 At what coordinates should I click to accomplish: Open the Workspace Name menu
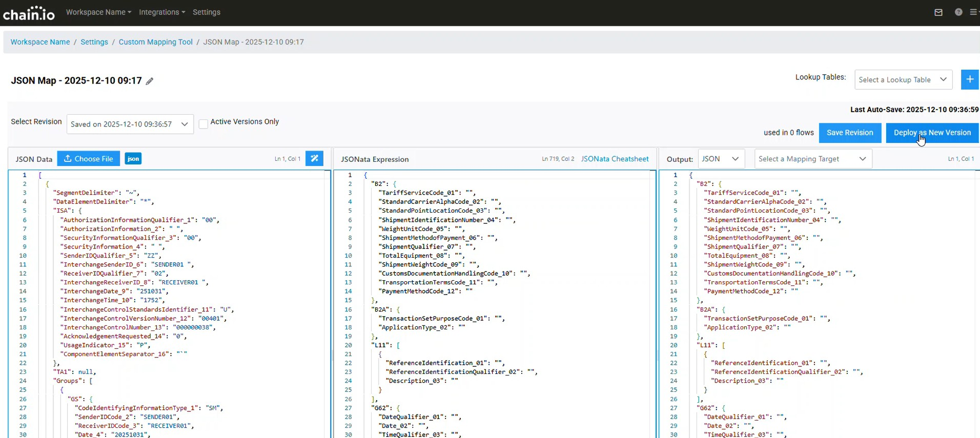click(x=98, y=12)
